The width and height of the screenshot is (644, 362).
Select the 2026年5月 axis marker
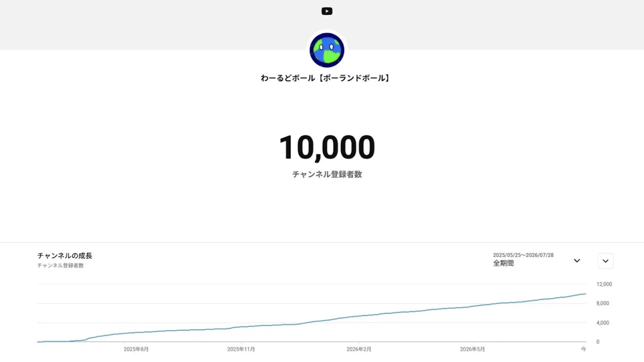[473, 349]
